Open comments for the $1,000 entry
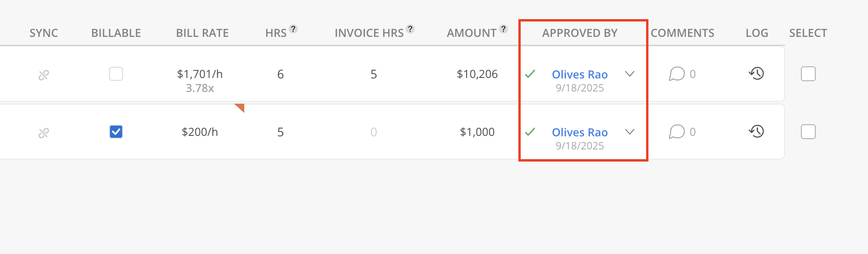This screenshot has width=868, height=254. point(677,132)
